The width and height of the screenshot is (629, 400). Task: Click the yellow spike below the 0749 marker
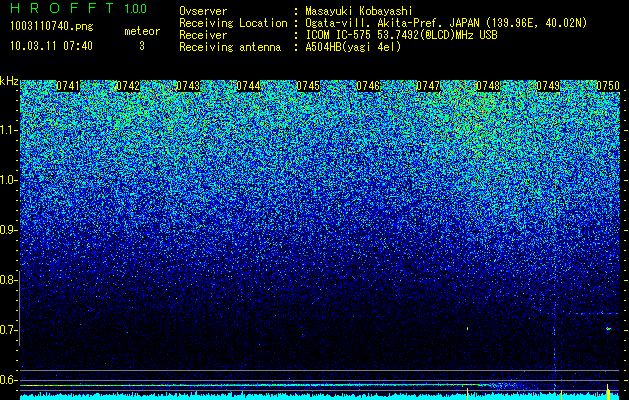tap(561, 394)
